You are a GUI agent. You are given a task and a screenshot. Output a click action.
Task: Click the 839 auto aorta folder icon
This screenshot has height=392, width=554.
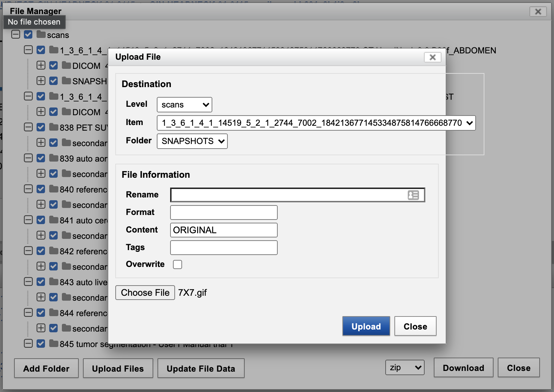(x=54, y=158)
